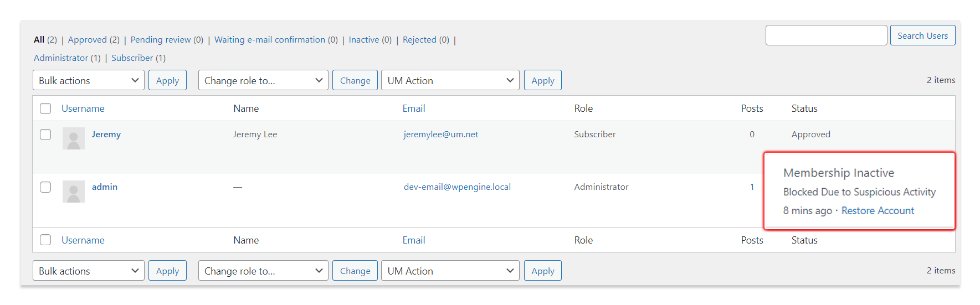The width and height of the screenshot is (980, 305).
Task: Focus the user search input field
Action: point(826,35)
